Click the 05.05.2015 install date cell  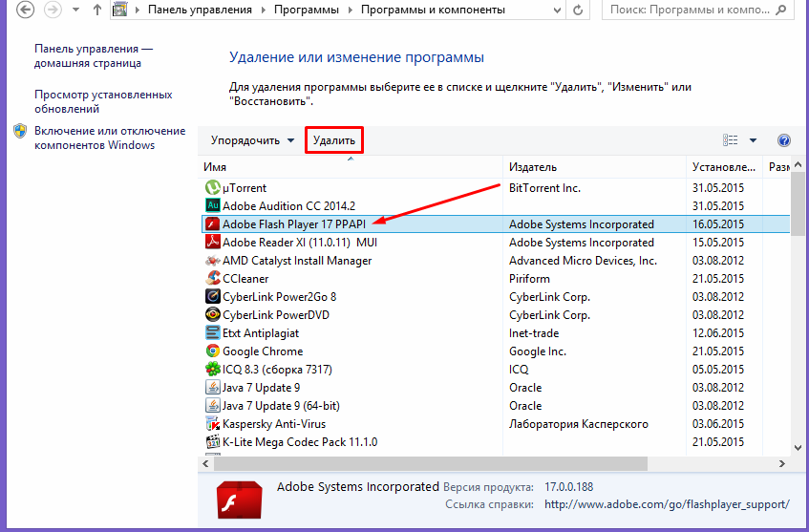(x=718, y=369)
